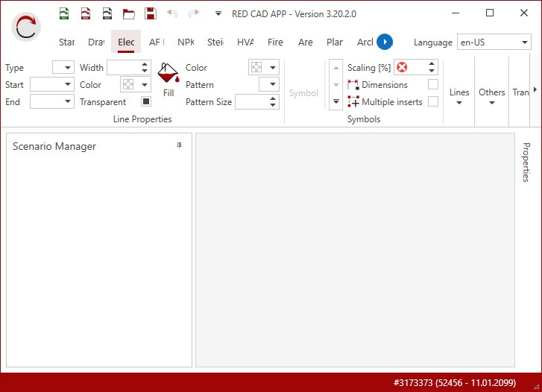This screenshot has width=542, height=392.
Task: Save the project using the floppy disk icon
Action: 151,13
